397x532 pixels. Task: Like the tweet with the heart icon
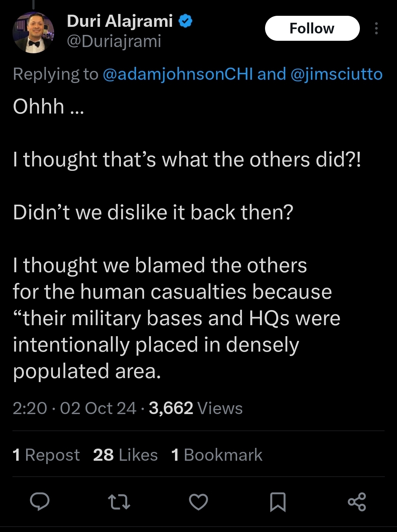(x=198, y=502)
